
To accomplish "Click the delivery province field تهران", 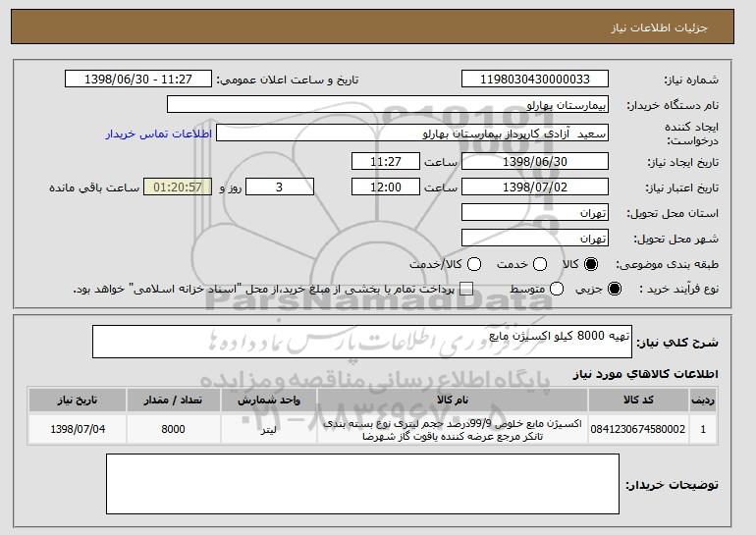I will pyautogui.click(x=535, y=213).
